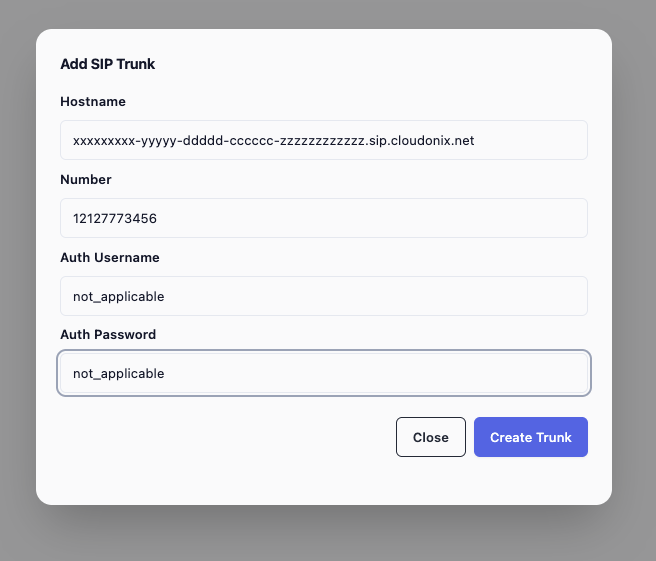Click empty dialog space below the Create Trunk button
The width and height of the screenshot is (656, 561).
click(530, 482)
